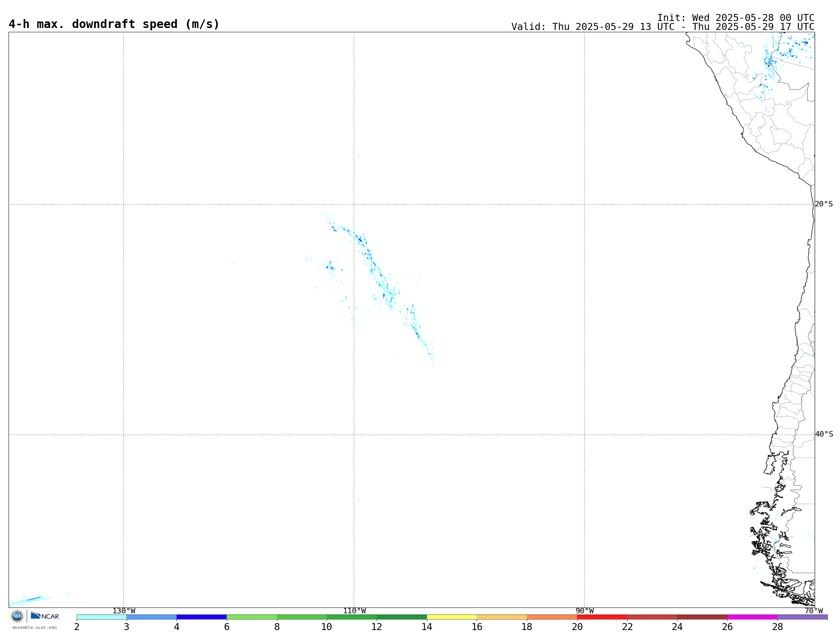
Task: Click the light green 6-8 colorbar swatch
Action: coord(252,617)
